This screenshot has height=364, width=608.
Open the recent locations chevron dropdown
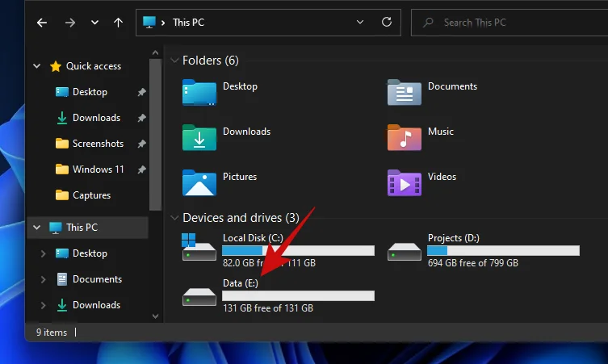click(94, 23)
